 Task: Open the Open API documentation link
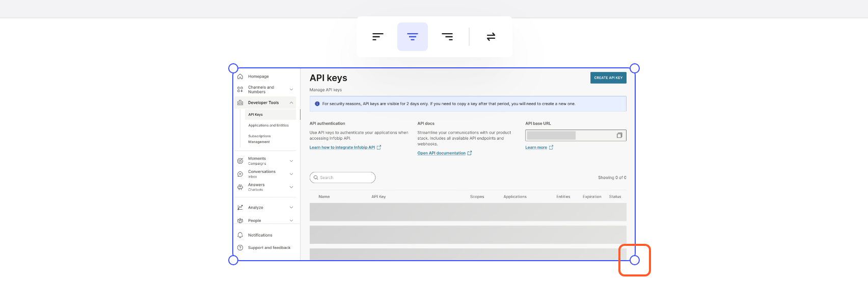coord(445,153)
